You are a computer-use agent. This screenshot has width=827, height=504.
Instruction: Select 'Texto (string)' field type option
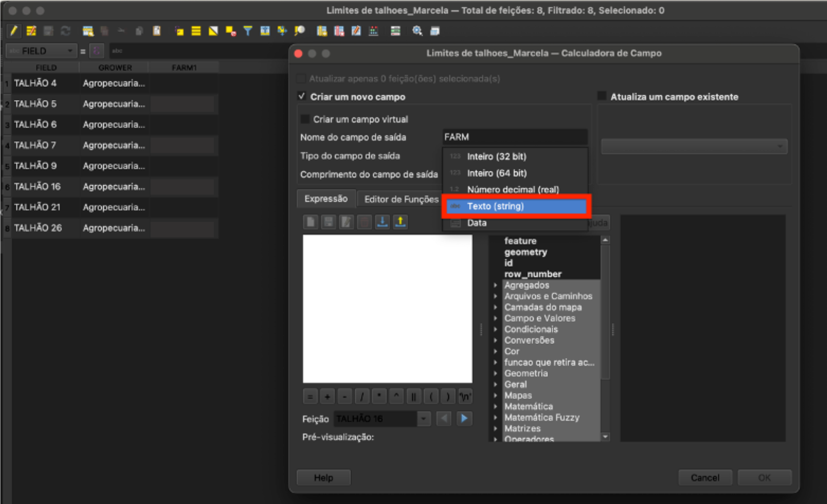coord(515,206)
